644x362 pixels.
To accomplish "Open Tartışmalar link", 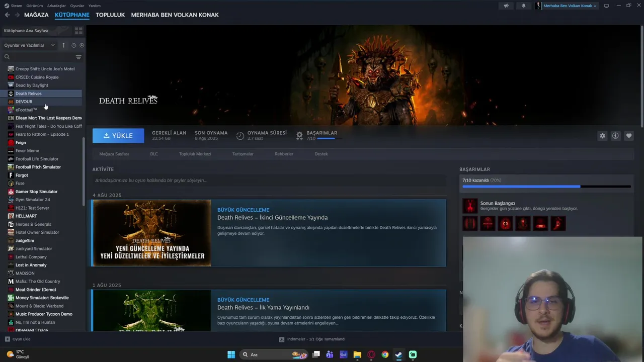I will (x=243, y=154).
